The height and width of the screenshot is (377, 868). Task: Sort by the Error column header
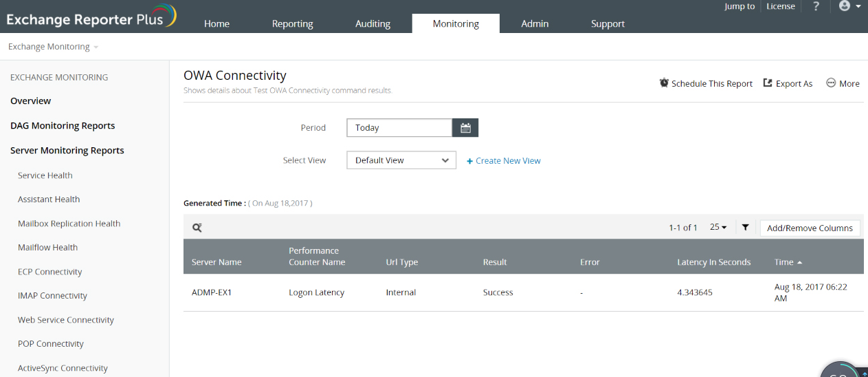(590, 262)
